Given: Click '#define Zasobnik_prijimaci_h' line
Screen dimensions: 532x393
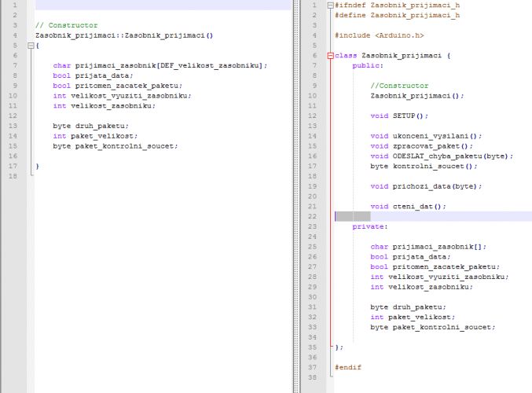Looking at the screenshot, I should click(x=398, y=15).
